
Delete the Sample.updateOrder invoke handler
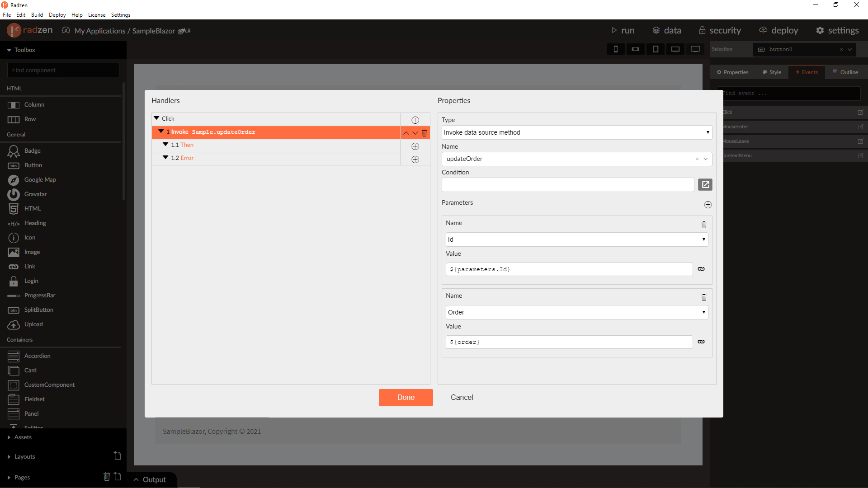(425, 133)
